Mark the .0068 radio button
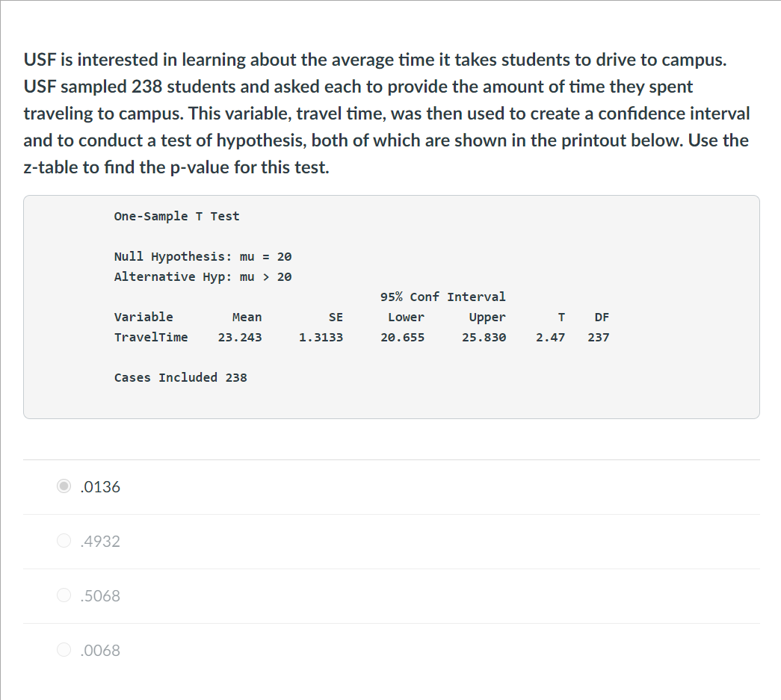Viewport: 781px width, 700px height. (x=66, y=651)
